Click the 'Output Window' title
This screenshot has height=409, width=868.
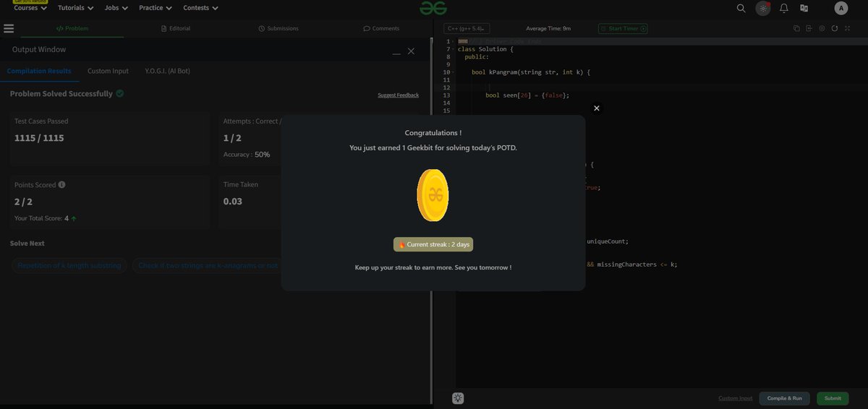[39, 50]
